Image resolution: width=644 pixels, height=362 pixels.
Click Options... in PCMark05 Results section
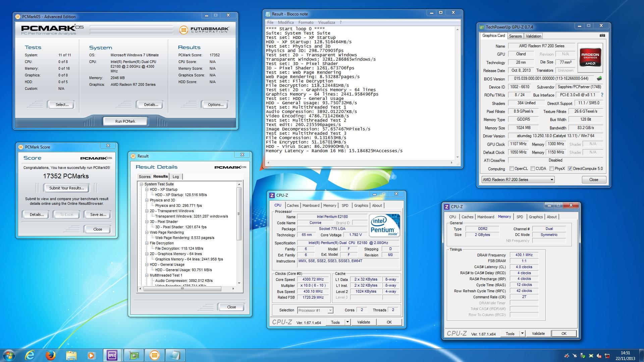(x=216, y=105)
